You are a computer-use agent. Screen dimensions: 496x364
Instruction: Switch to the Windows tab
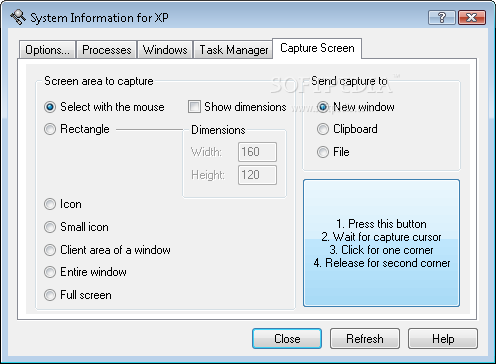click(x=165, y=50)
